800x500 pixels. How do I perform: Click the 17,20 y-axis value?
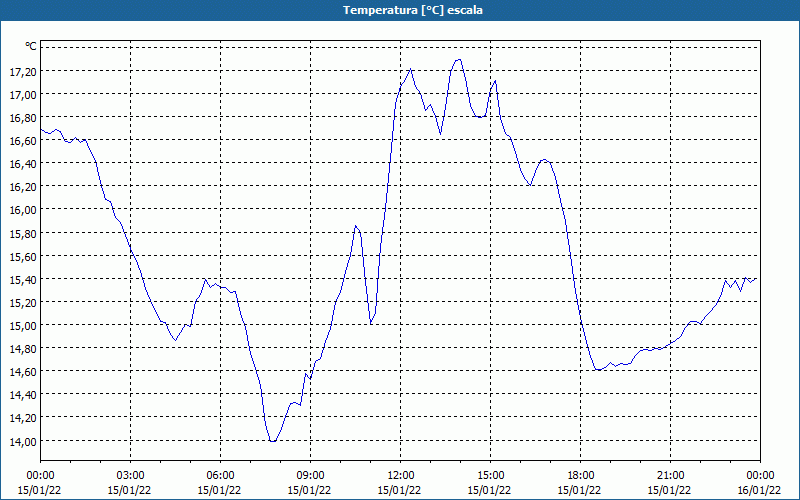23,72
